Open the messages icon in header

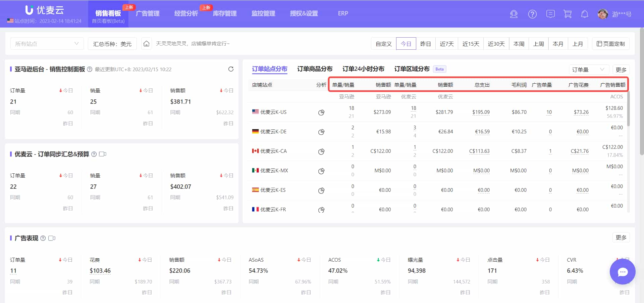click(x=550, y=14)
